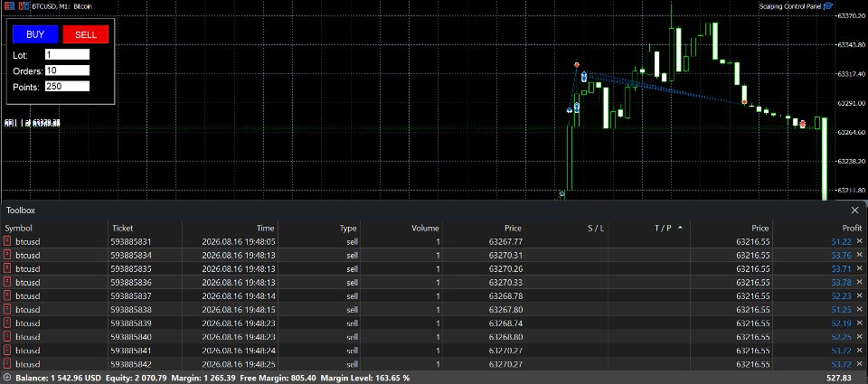Click the order icon on the 593885838 row

(8, 309)
